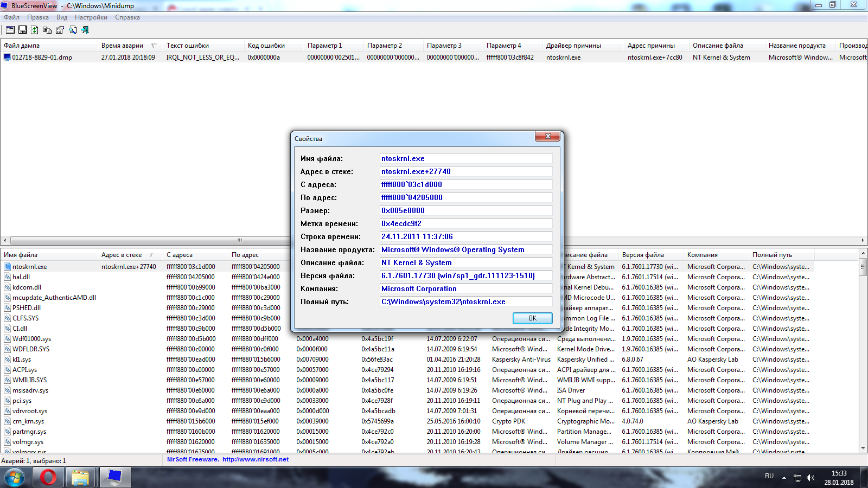Click the Адрес в стеке field value
Viewport: 868px width, 488px height.
(x=466, y=171)
